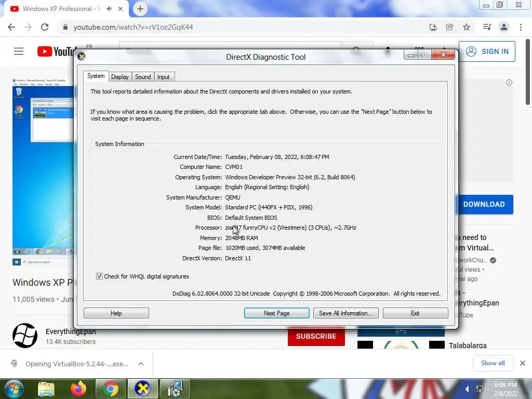
Task: Switch to the Display tab
Action: tap(120, 77)
